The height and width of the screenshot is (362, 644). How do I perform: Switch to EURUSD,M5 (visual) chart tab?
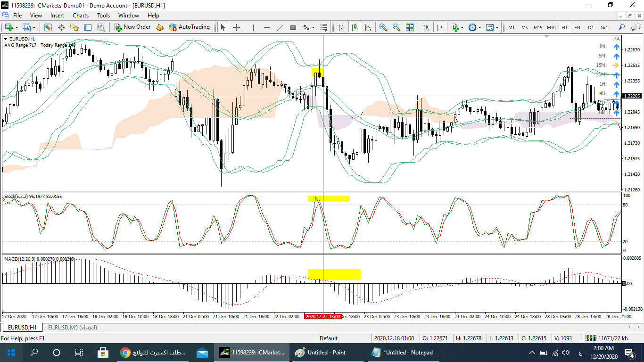(72, 327)
